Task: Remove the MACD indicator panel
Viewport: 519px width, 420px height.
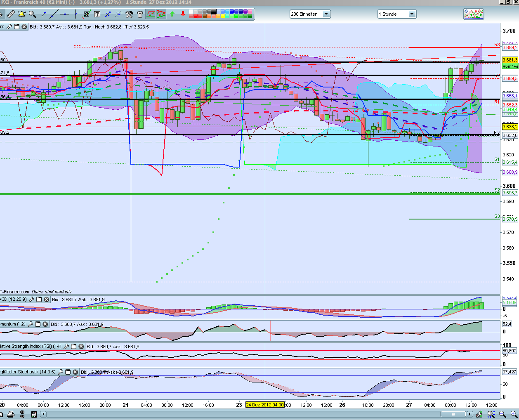Action: point(47,300)
